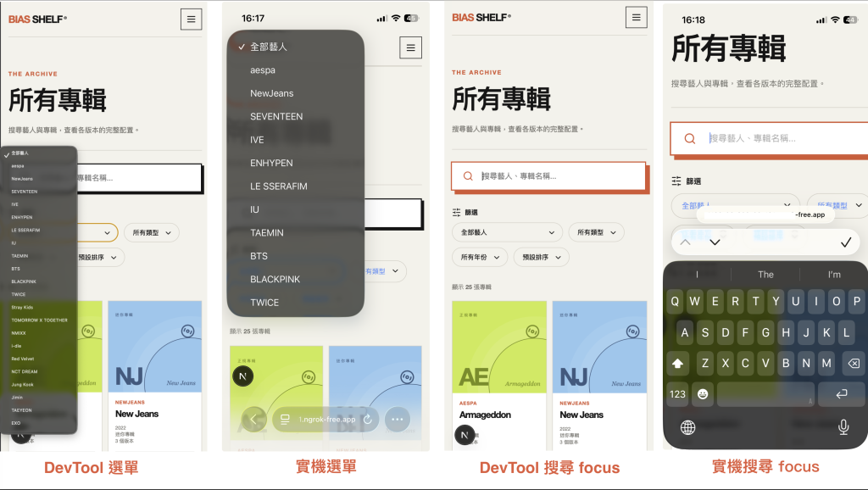Select TOMORROW X TOGETHER in DevTool artist list
Image resolution: width=868 pixels, height=490 pixels.
39,320
